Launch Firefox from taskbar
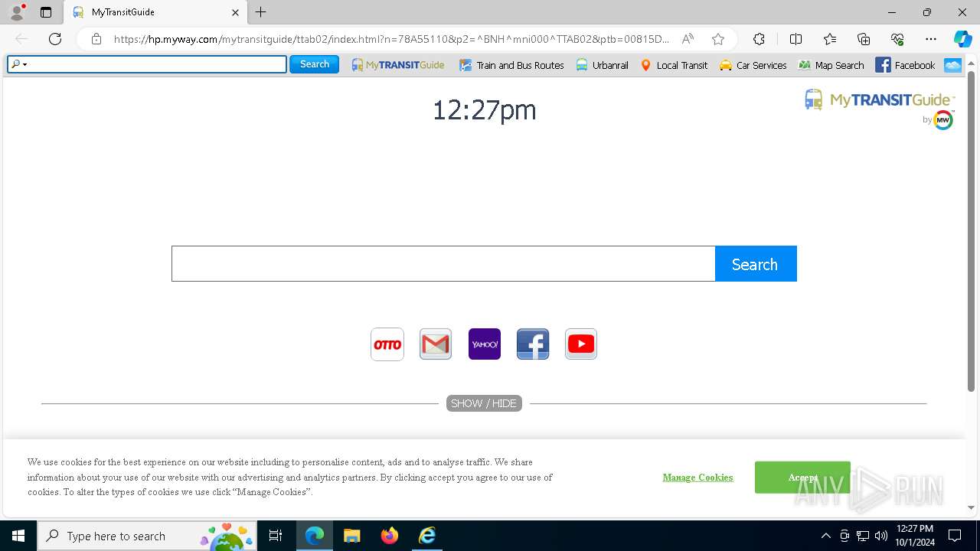The image size is (980, 551). pyautogui.click(x=389, y=536)
